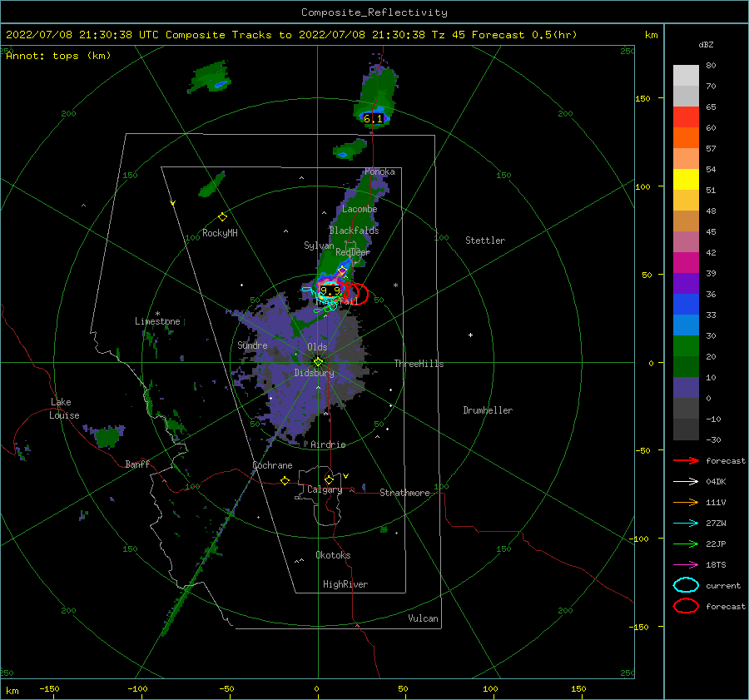Select the white 04DK track arrow
The height and width of the screenshot is (700, 749).
tap(686, 481)
